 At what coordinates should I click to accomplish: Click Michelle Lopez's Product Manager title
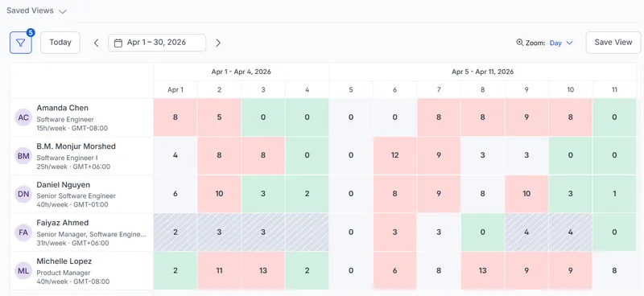tap(64, 273)
